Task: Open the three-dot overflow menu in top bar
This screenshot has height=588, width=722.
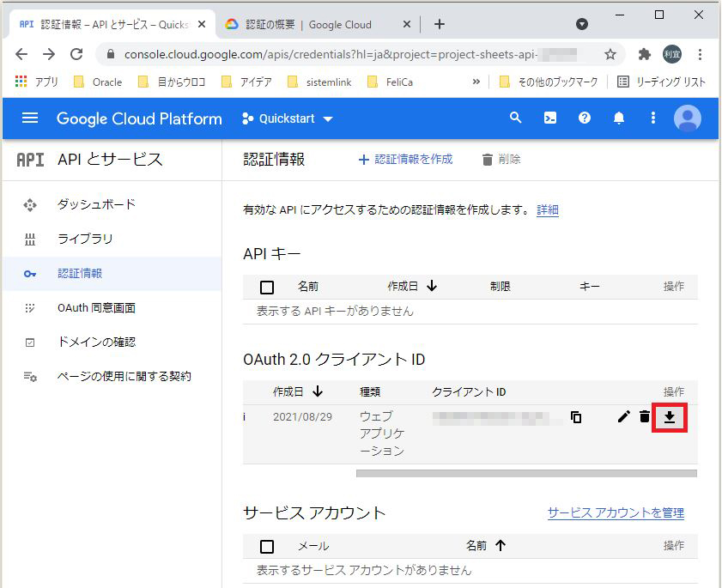Action: (x=653, y=118)
